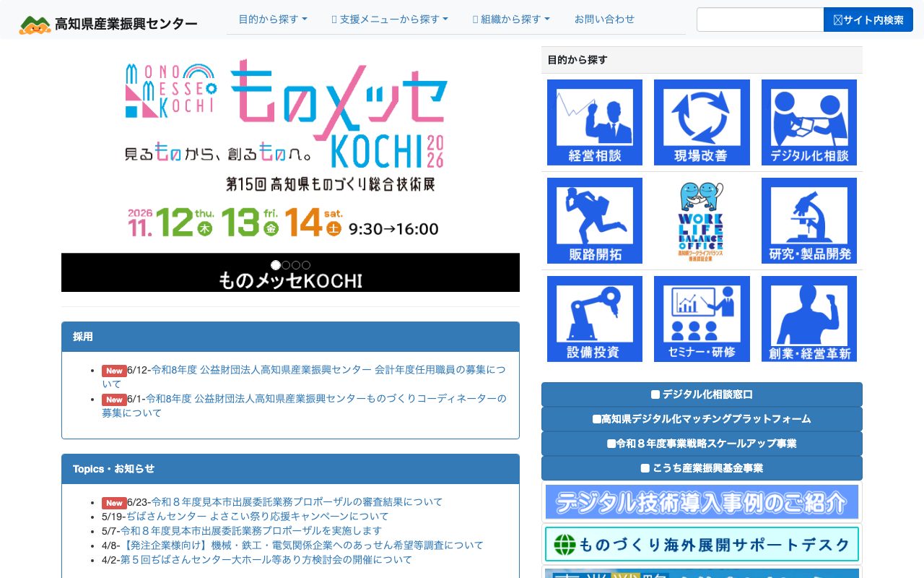Open the 会計年度任用職員の募集 link
The height and width of the screenshot is (578, 924).
point(304,377)
